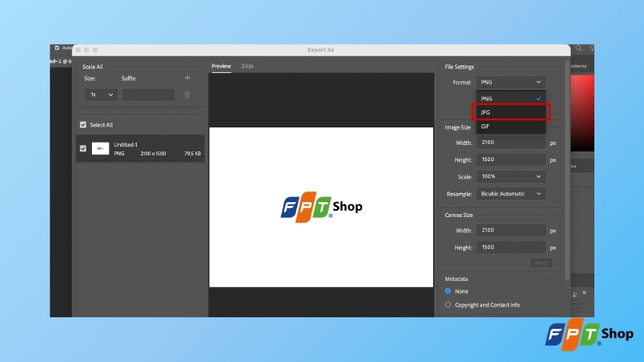Open the search icon in Photoshop window
The image size is (644, 362).
point(579,48)
